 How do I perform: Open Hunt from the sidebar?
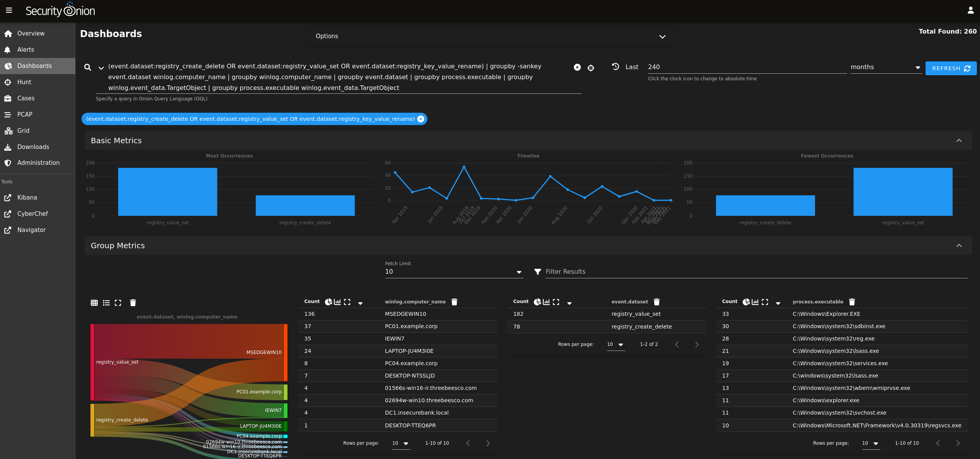point(24,82)
